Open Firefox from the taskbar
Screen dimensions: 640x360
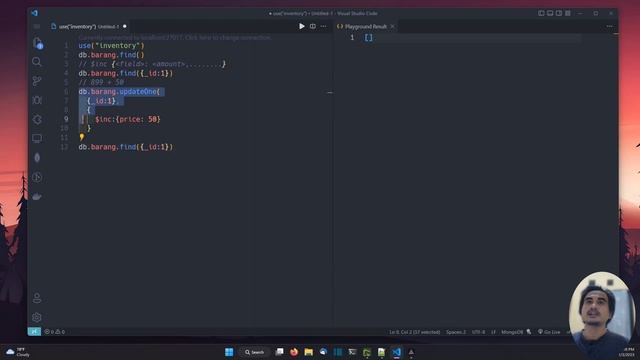(294, 352)
